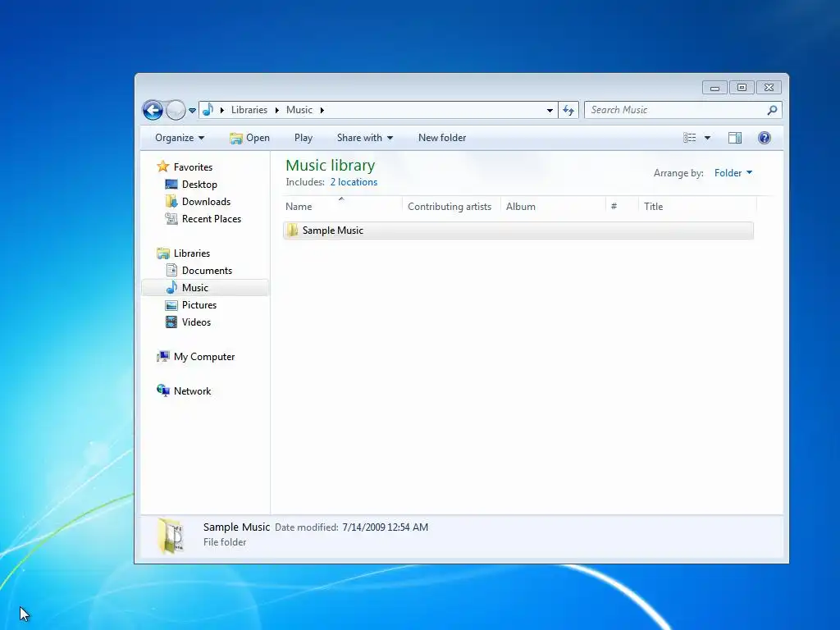
Task: Sort by Contributing artists column
Action: 451,206
